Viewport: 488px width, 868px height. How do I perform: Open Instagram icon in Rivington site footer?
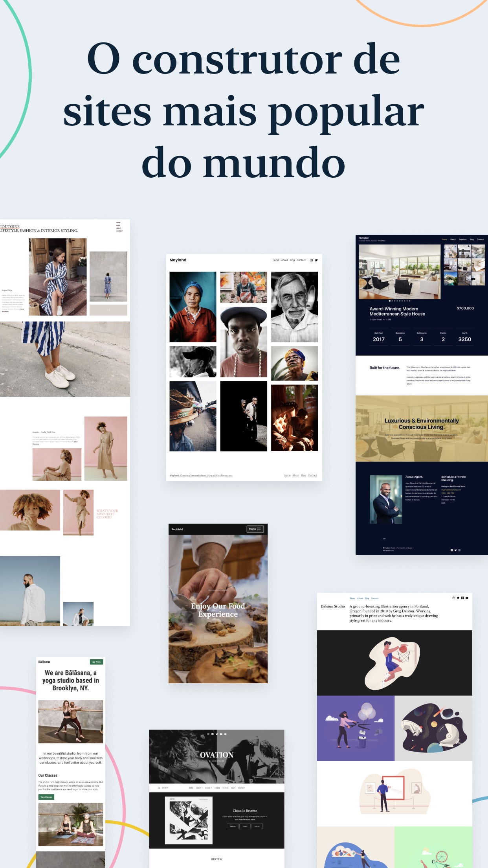coord(459,550)
